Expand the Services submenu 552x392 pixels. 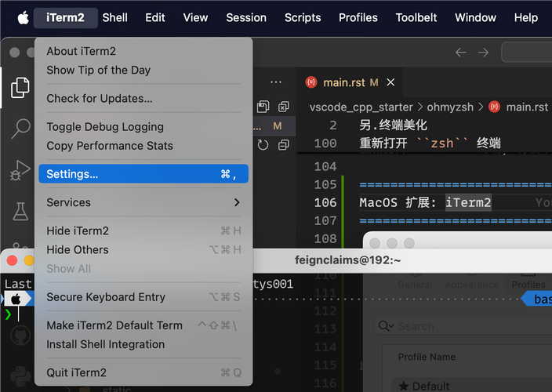pyautogui.click(x=143, y=203)
